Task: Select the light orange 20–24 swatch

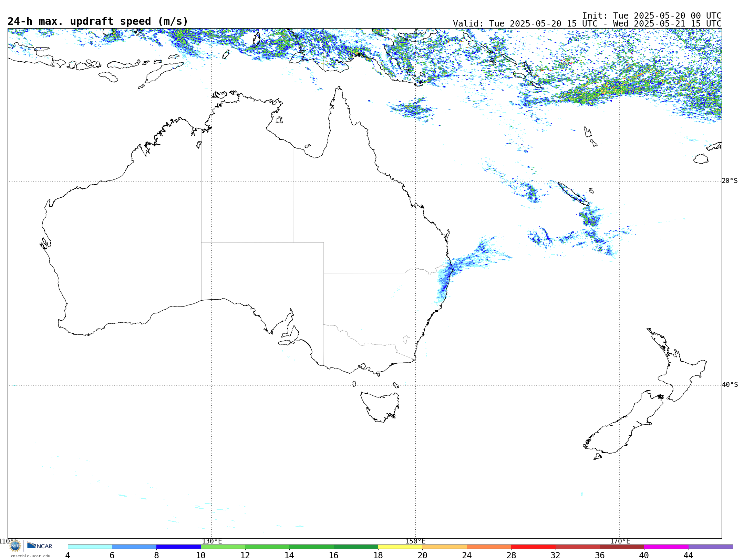Action: coord(445,547)
